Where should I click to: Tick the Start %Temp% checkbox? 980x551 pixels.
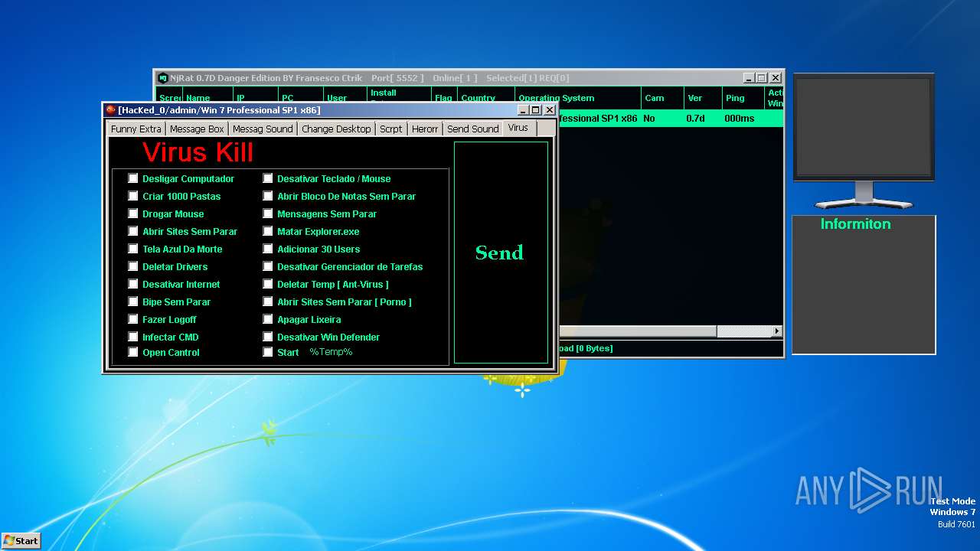point(268,352)
